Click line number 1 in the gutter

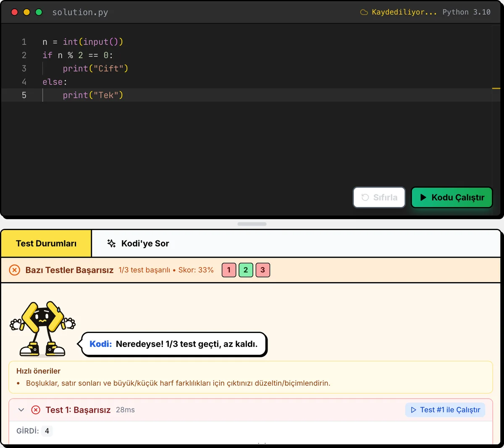[24, 42]
